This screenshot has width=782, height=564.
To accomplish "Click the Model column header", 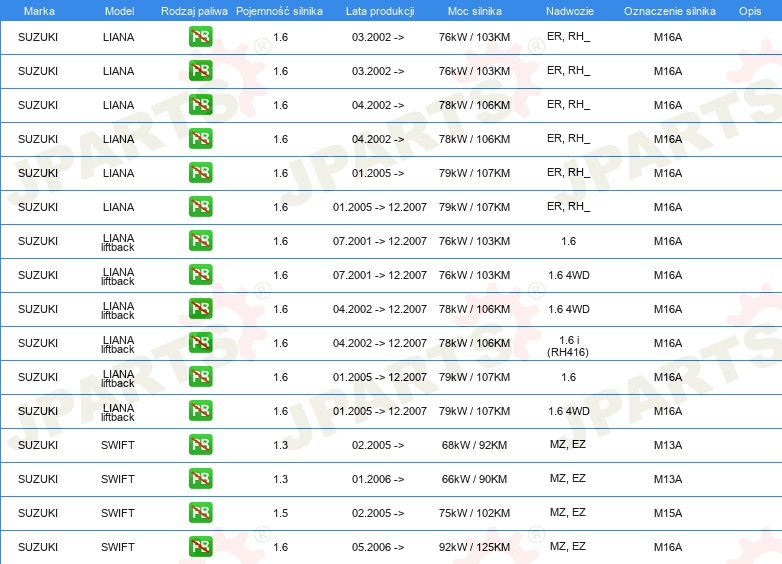I will click(x=119, y=11).
